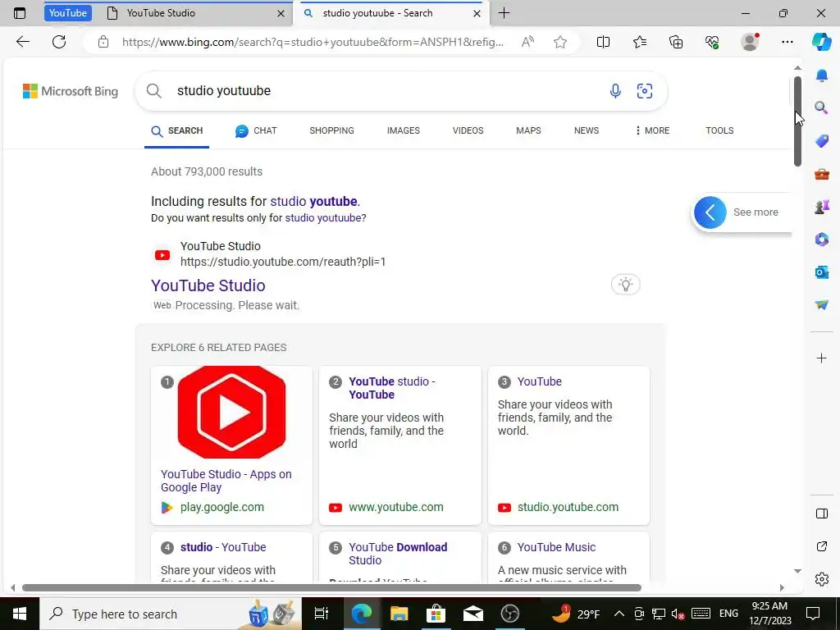Click the lightbulb insights icon
840x630 pixels.
pyautogui.click(x=626, y=285)
